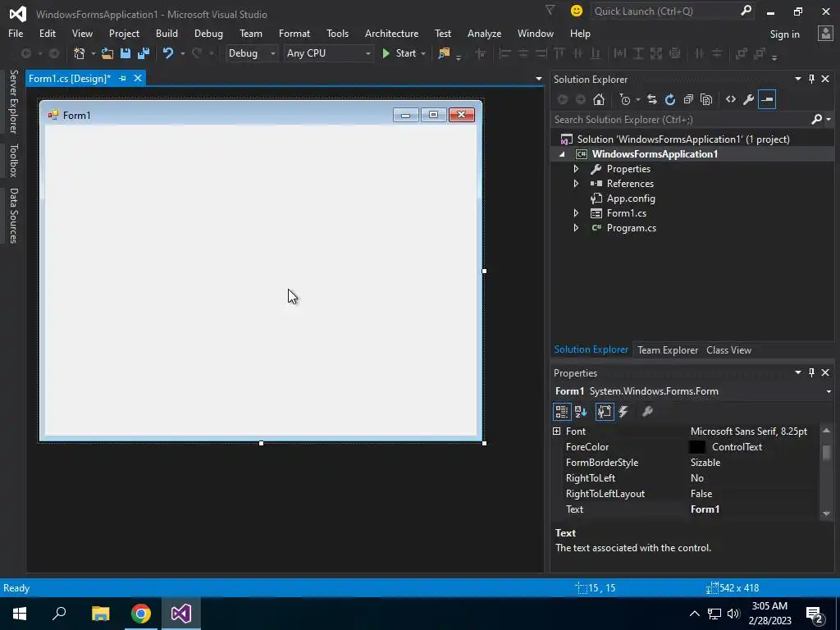Click the pushpin icon in the Properties panel header

(811, 372)
